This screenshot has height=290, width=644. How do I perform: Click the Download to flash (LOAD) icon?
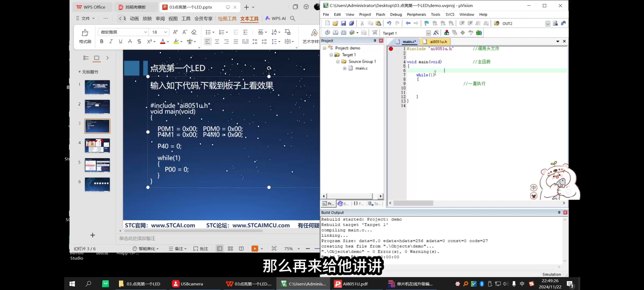click(x=375, y=33)
